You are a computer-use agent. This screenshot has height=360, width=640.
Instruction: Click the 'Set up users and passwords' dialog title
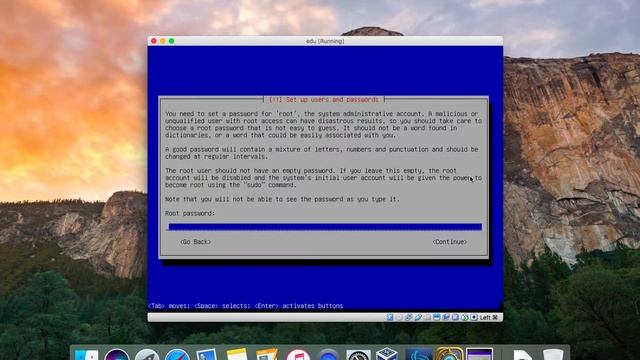pos(332,100)
